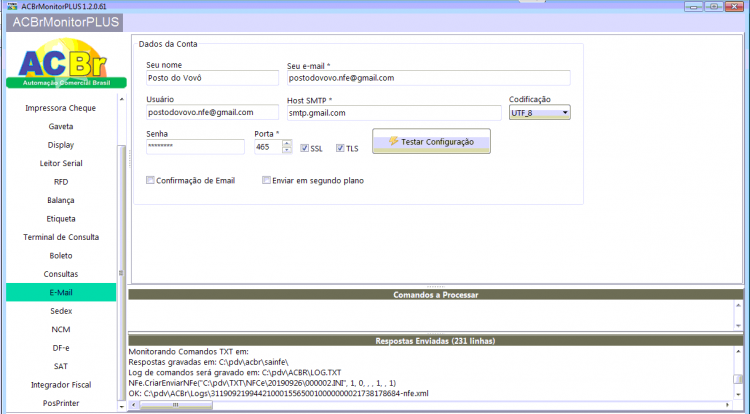The width and height of the screenshot is (750, 414).
Task: Click horizontal scrollbar left arrow in responses
Action: (133, 405)
